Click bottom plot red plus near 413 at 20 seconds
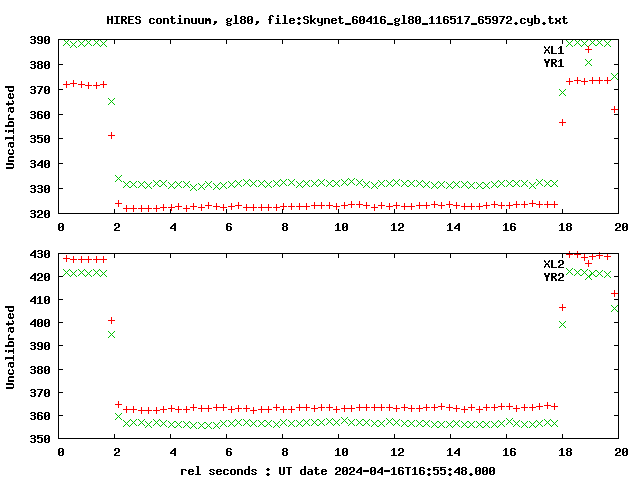 coord(615,293)
